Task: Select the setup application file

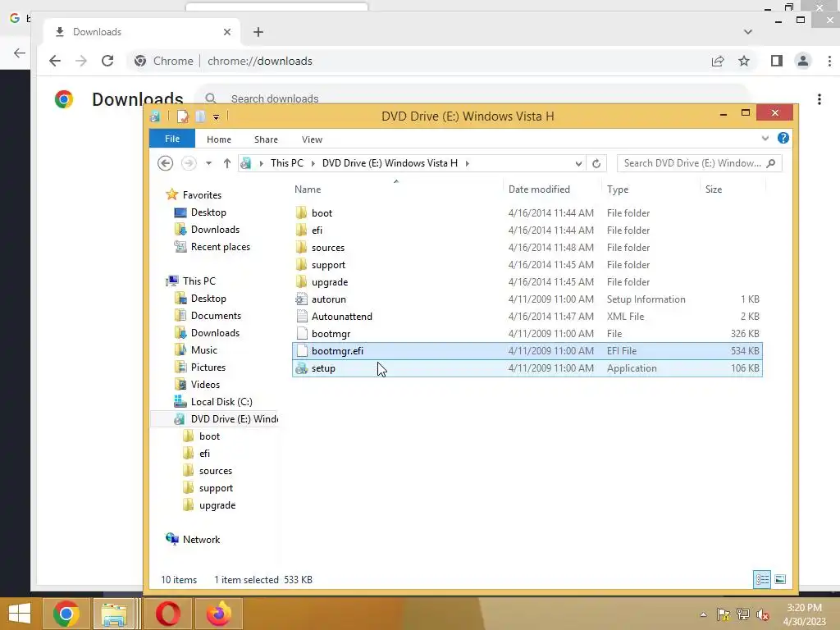Action: click(x=527, y=368)
